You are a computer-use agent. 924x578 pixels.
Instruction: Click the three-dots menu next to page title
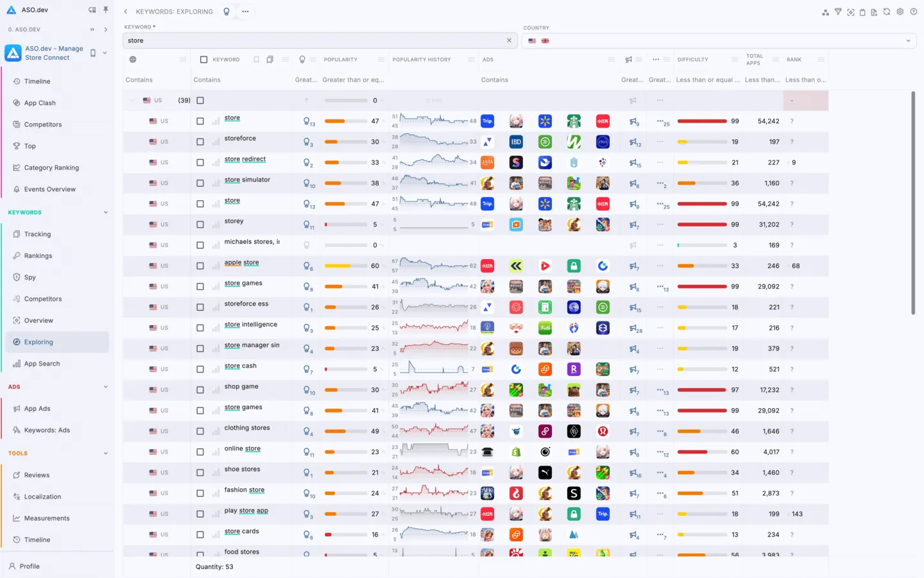[245, 12]
